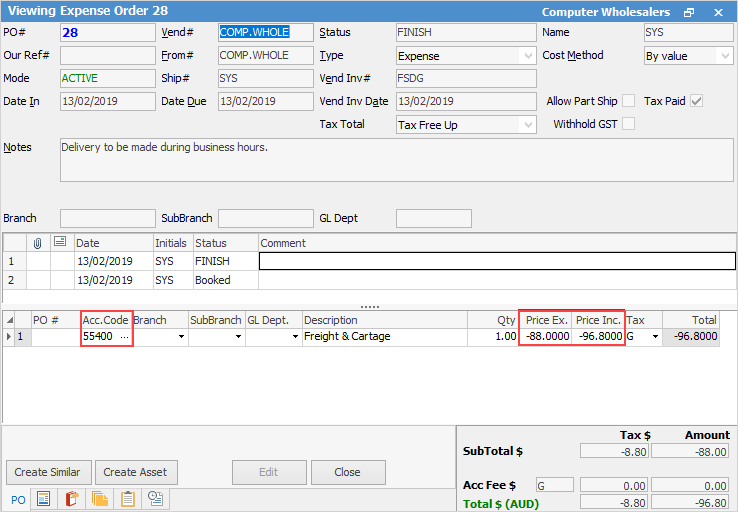Click the Ship# field showing SYS
This screenshot has height=512, width=738.
[265, 79]
